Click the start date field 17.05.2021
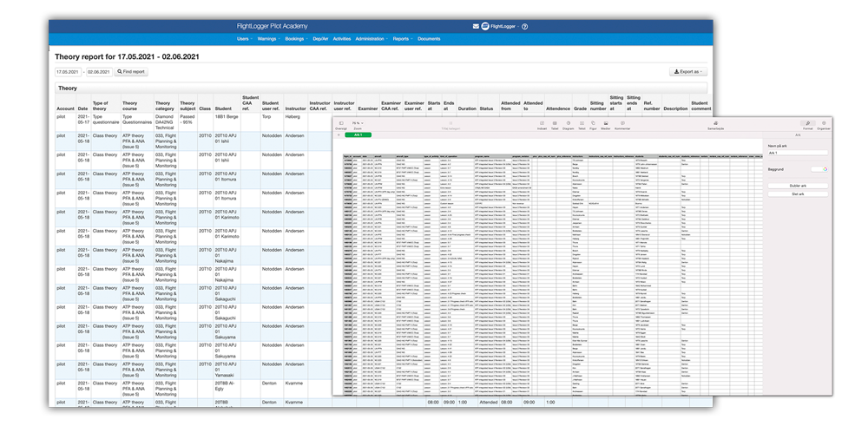The width and height of the screenshot is (868, 426). [68, 72]
